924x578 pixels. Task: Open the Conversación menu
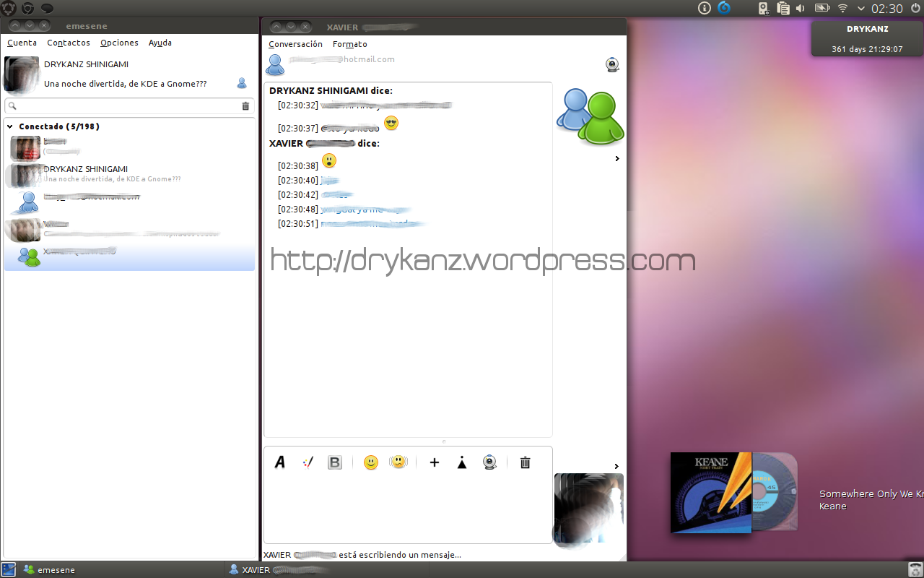295,44
